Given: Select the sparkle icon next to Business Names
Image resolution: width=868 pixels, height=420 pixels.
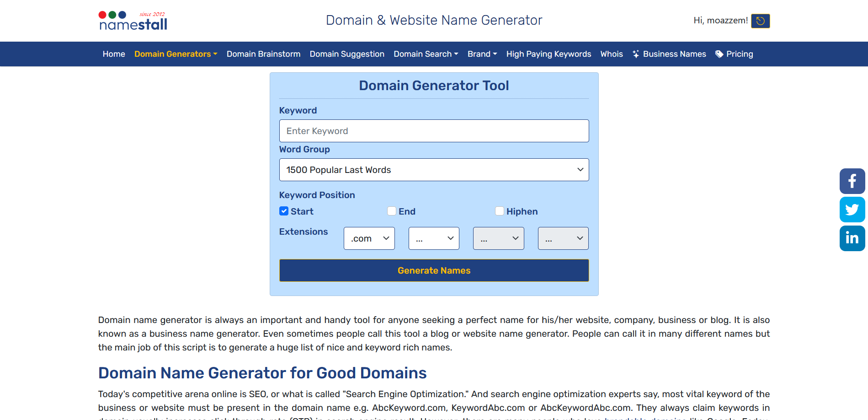Looking at the screenshot, I should (x=635, y=54).
